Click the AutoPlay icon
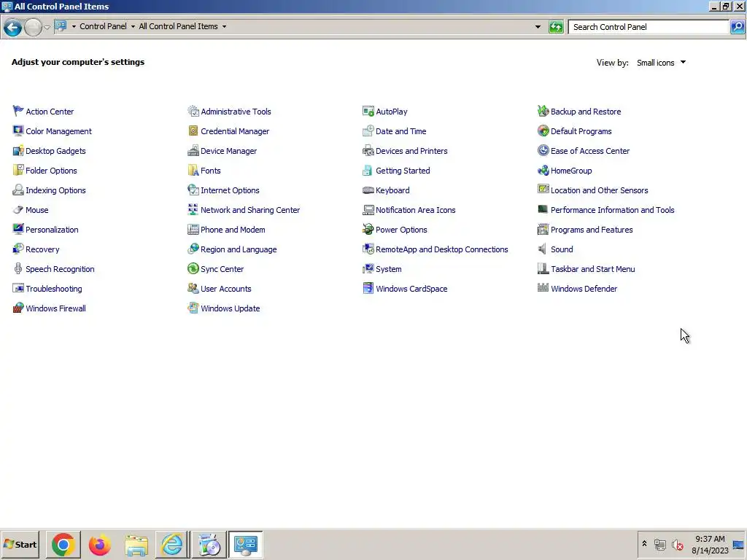Image resolution: width=747 pixels, height=560 pixels. coord(368,111)
